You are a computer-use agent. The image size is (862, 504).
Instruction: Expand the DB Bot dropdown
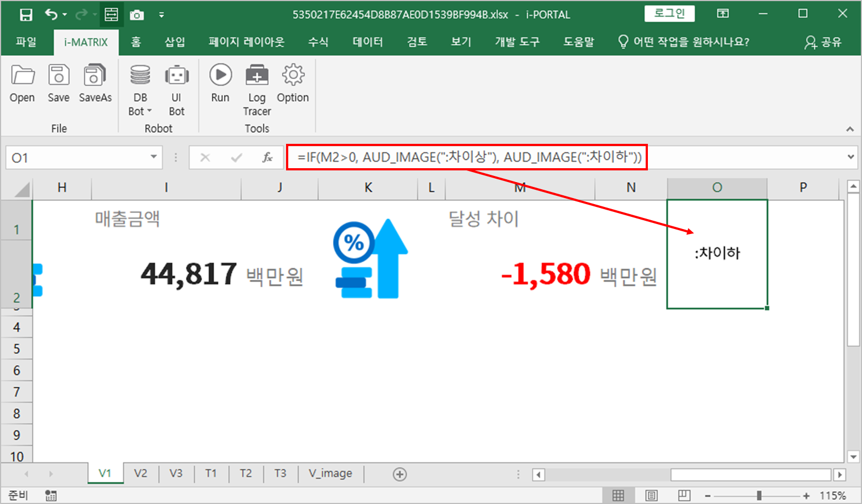tap(141, 104)
